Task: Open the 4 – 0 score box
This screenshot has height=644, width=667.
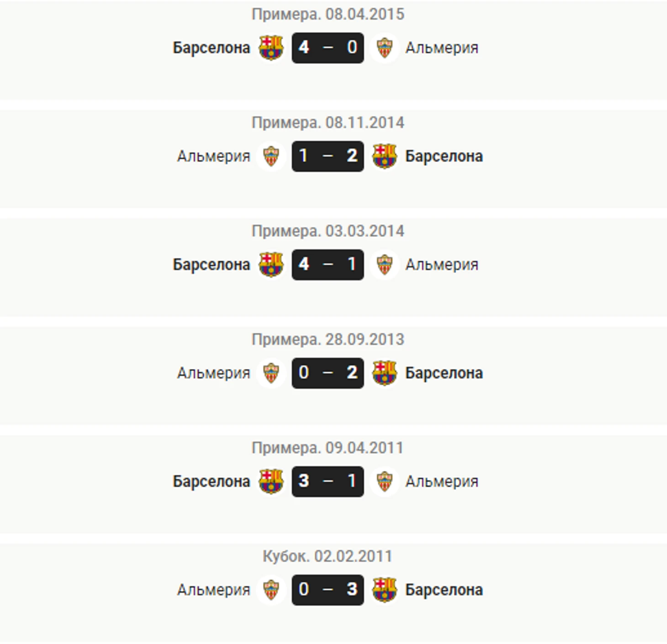Action: 328,48
